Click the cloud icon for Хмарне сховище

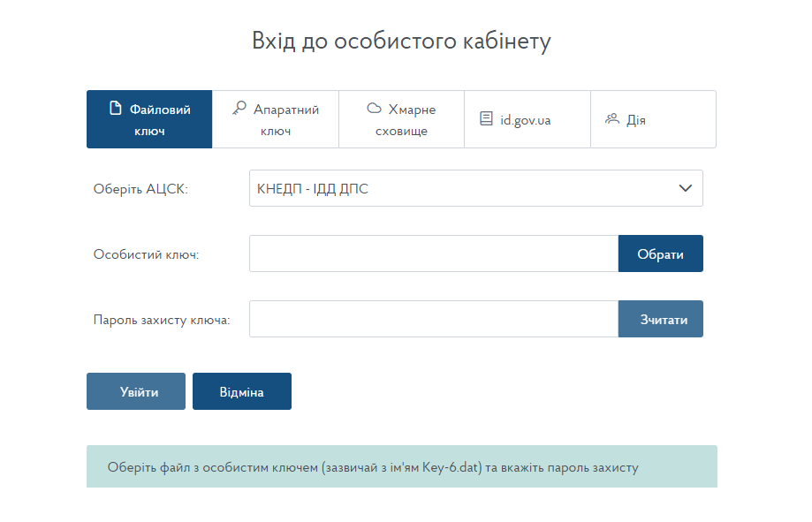(374, 109)
